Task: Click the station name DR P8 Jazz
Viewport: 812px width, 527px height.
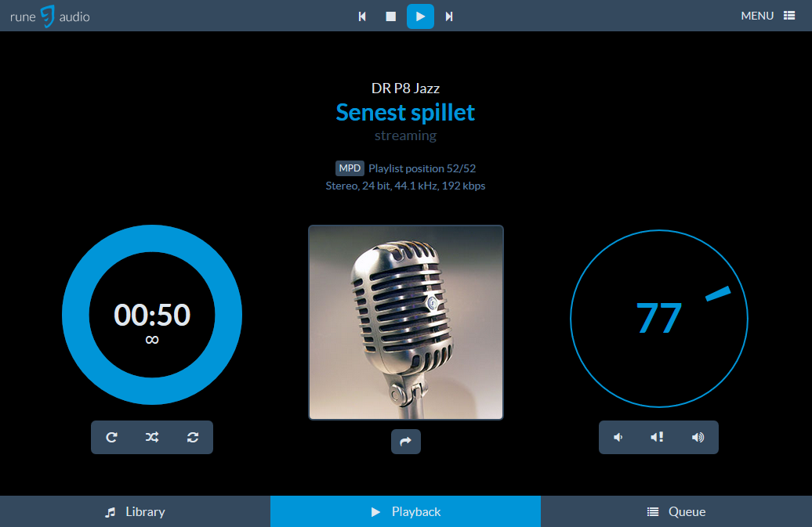Action: click(x=405, y=88)
